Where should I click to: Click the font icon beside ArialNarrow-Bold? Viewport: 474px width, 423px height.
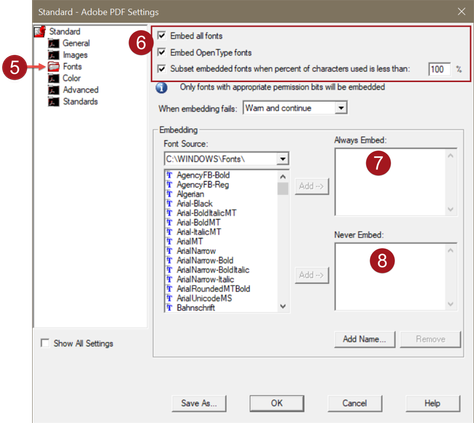pos(170,260)
